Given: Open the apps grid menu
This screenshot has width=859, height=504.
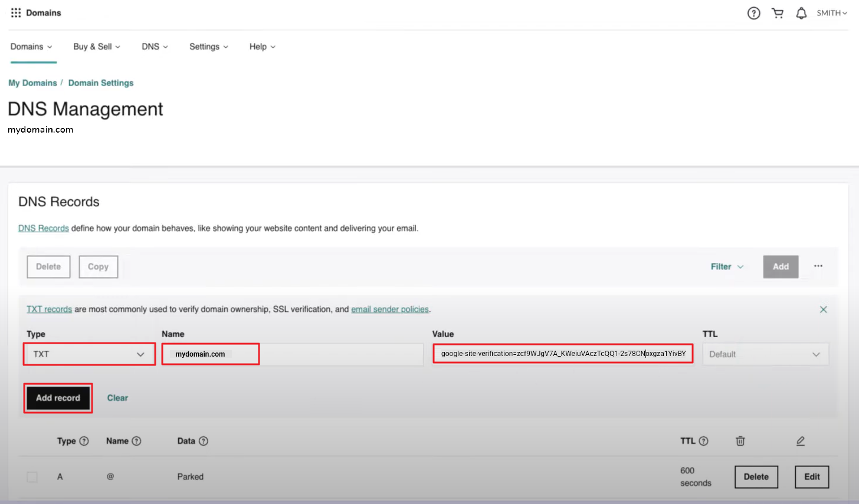Looking at the screenshot, I should point(15,12).
